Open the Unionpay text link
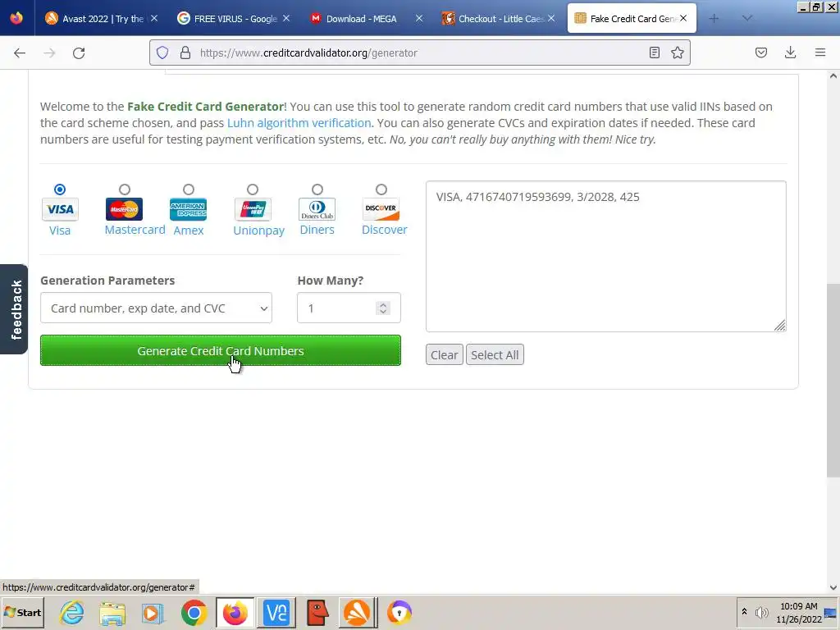The image size is (840, 630). click(x=258, y=231)
